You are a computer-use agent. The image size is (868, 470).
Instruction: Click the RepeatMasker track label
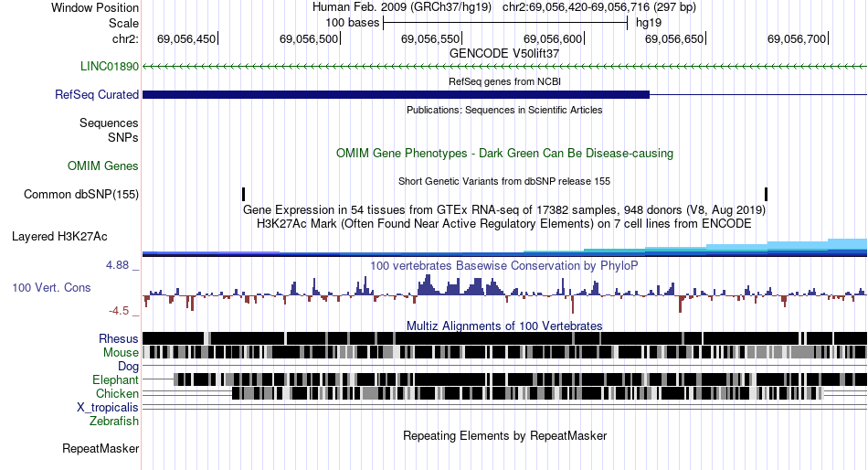click(x=101, y=448)
